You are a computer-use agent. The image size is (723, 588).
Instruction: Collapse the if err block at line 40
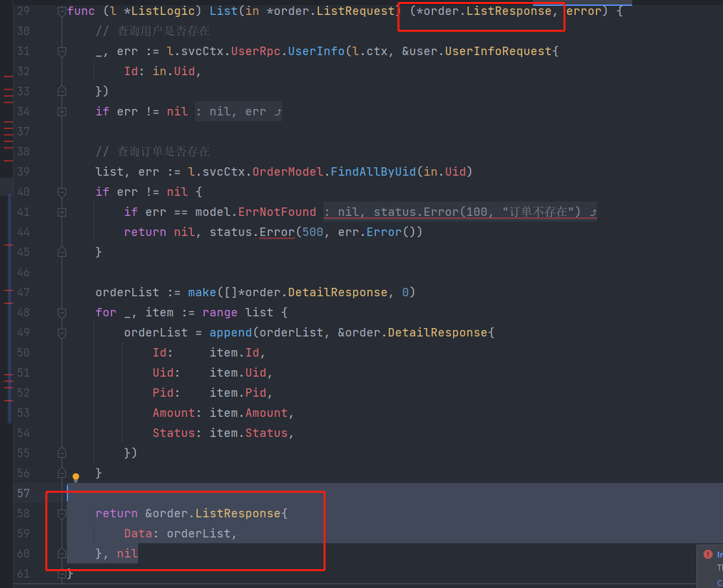(62, 192)
